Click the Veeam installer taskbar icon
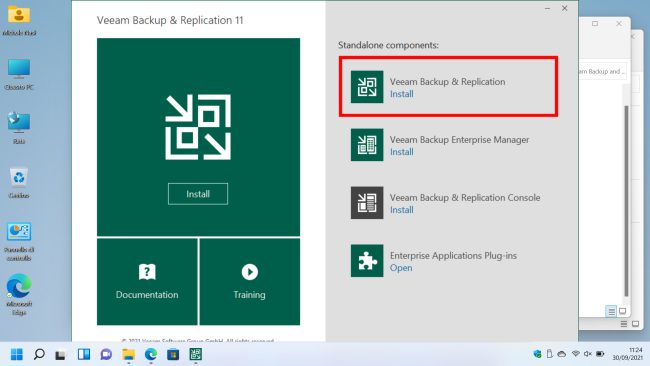This screenshot has width=650, height=366. pyautogui.click(x=196, y=354)
